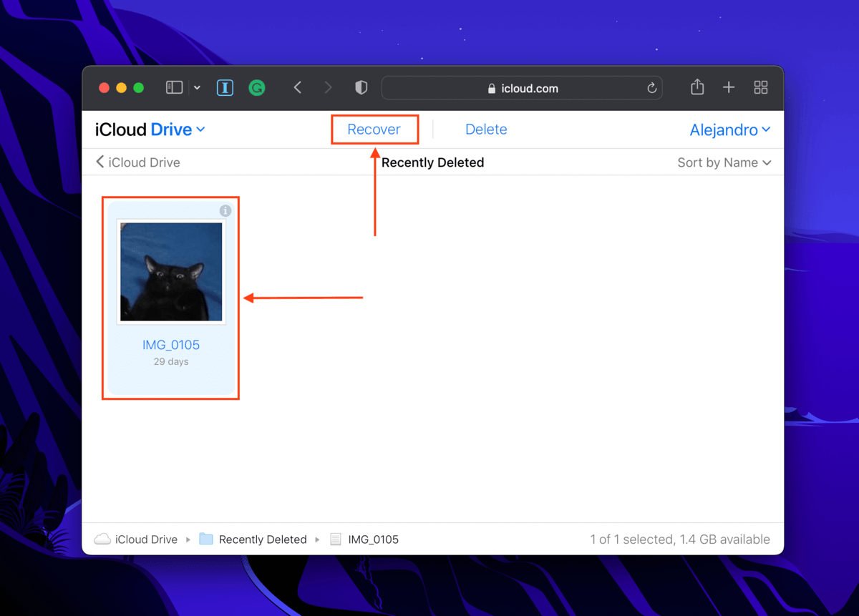Click the privacy shield icon
The width and height of the screenshot is (859, 616).
pyautogui.click(x=361, y=87)
